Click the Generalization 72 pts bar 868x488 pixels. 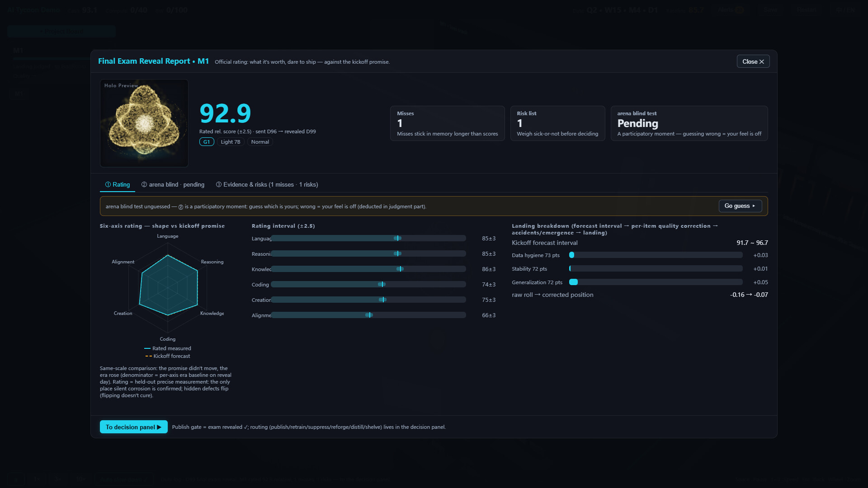(x=656, y=282)
